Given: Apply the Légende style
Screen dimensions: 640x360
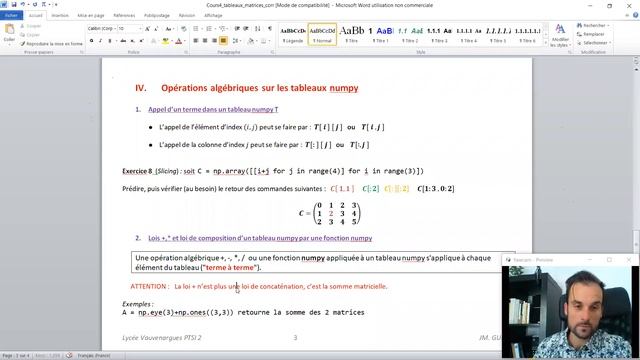Looking at the screenshot, I should 293,35.
